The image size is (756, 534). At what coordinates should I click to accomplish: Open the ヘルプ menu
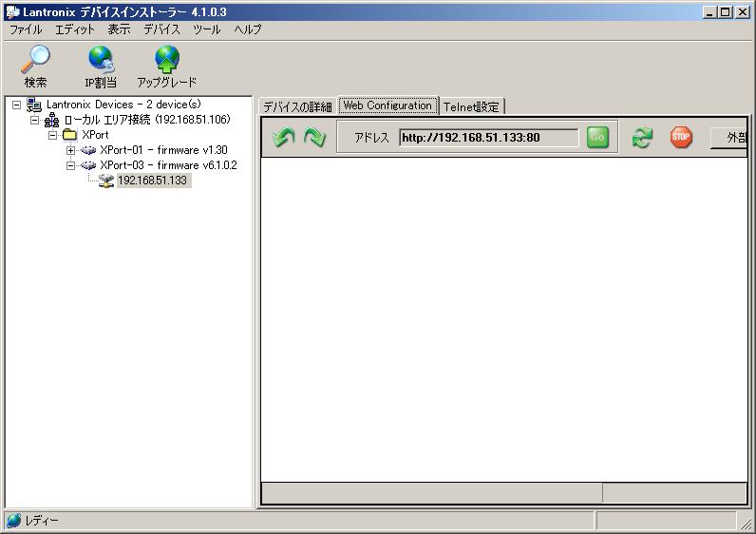click(x=248, y=29)
